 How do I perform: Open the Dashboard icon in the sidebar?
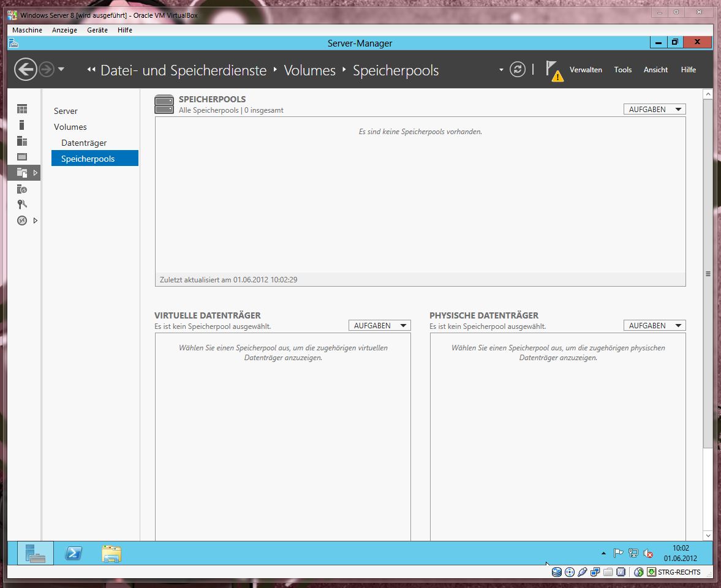[22, 109]
